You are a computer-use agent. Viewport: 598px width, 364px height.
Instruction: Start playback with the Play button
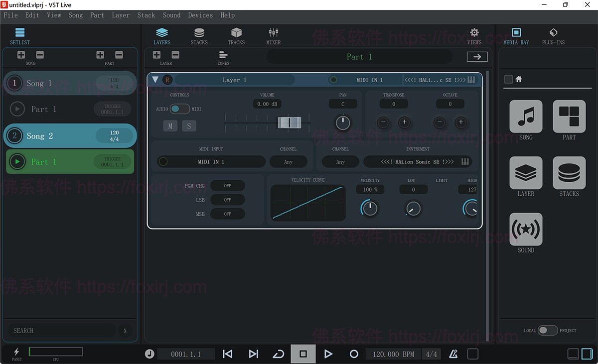pyautogui.click(x=328, y=354)
